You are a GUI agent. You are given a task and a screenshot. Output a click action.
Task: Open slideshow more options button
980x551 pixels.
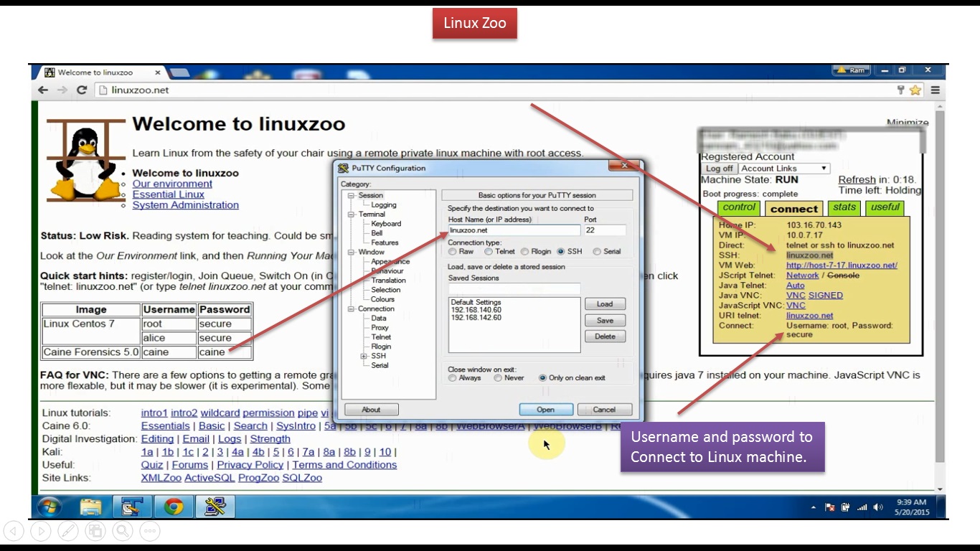click(x=150, y=531)
